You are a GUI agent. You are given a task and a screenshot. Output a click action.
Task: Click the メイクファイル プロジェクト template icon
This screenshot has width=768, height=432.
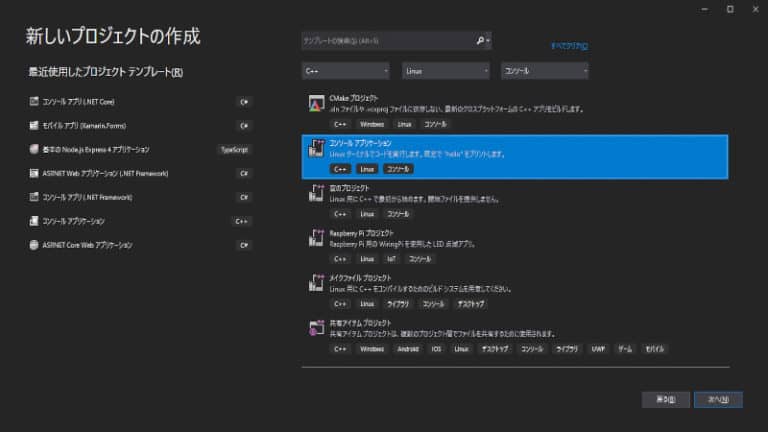coord(316,283)
